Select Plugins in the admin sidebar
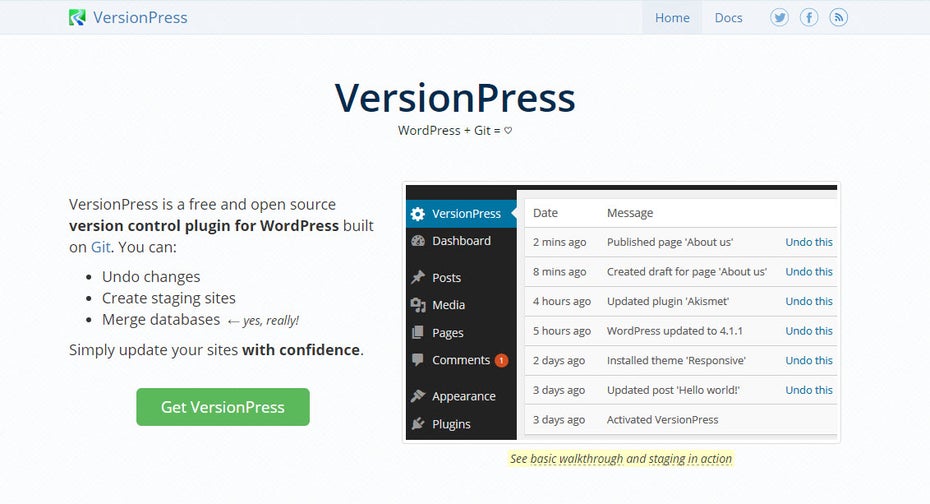 pos(461,424)
